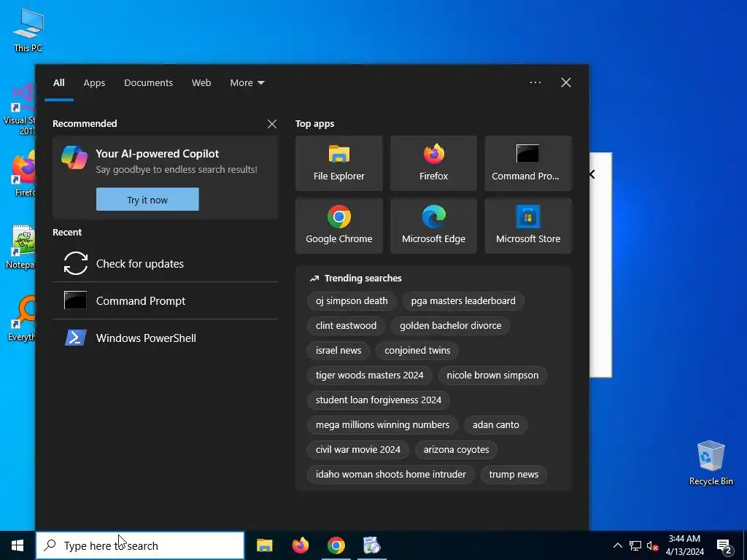The width and height of the screenshot is (747, 560).
Task: Search trending 'mega millions winning numbers'
Action: click(382, 425)
